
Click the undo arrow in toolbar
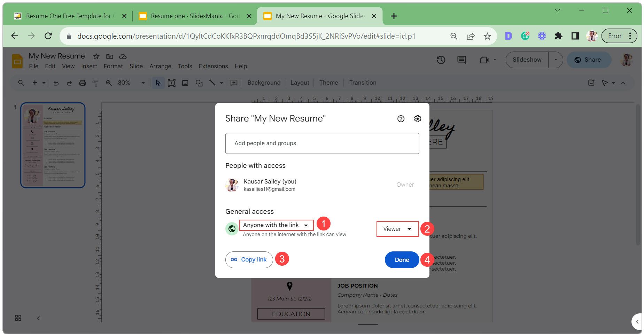click(56, 83)
